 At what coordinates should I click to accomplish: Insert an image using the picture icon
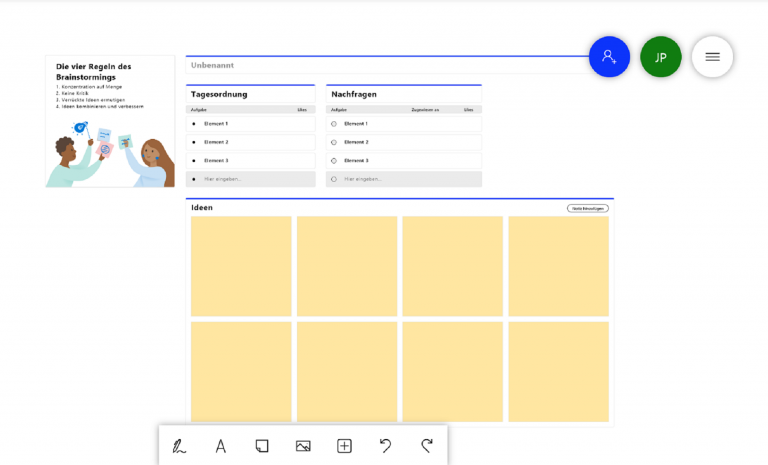303,446
